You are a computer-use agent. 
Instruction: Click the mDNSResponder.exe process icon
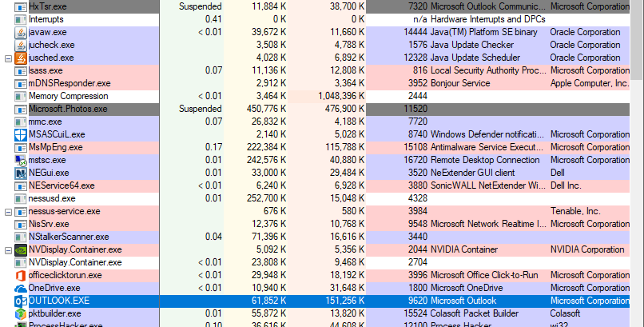point(21,84)
